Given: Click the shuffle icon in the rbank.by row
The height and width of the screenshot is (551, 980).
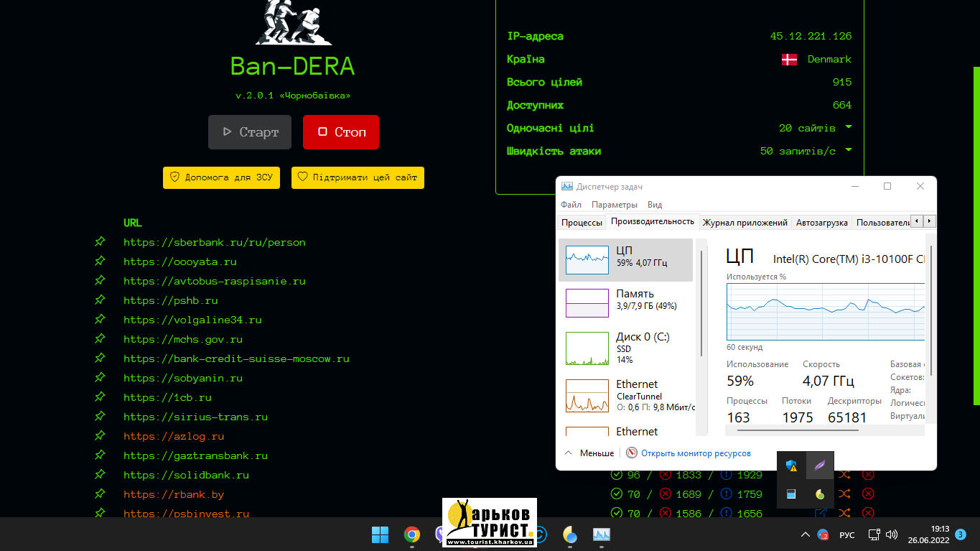Looking at the screenshot, I should tap(844, 494).
